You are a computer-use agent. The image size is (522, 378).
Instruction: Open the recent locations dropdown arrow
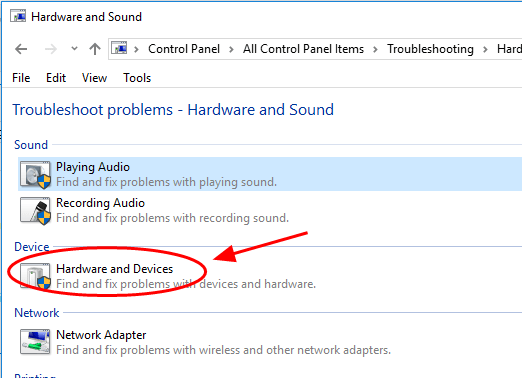[x=74, y=49]
